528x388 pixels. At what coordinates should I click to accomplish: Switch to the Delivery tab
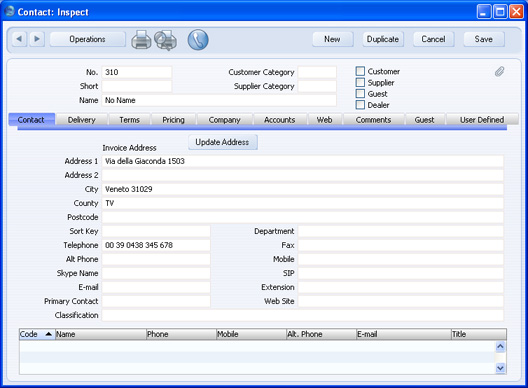pos(82,120)
